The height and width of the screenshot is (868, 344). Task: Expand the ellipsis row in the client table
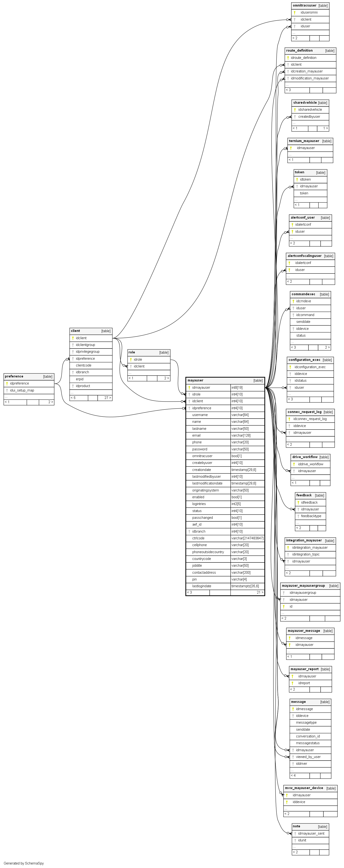tap(72, 393)
